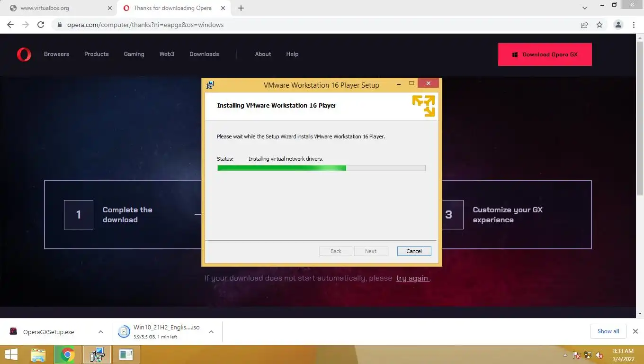Go back with the browser back arrow

10,25
